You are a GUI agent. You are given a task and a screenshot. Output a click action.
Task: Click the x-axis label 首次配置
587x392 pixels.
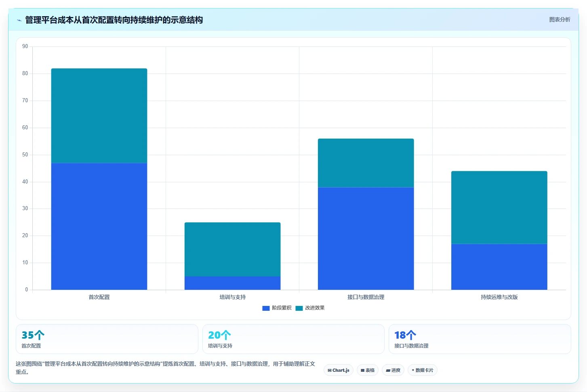pos(99,297)
